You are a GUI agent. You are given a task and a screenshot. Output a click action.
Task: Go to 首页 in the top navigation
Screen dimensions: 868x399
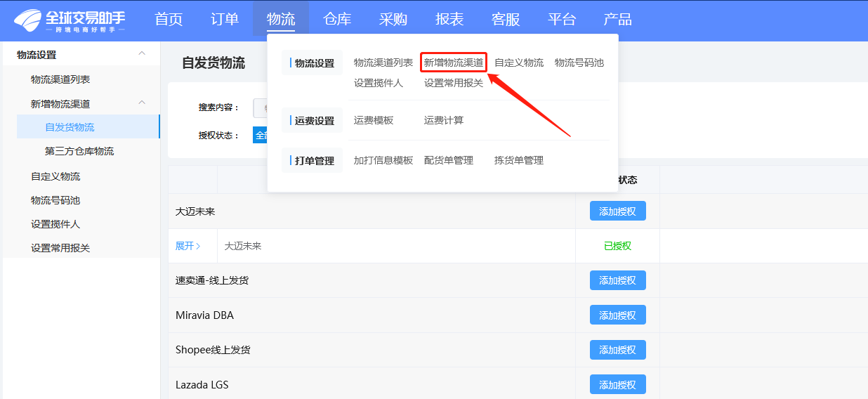point(169,19)
